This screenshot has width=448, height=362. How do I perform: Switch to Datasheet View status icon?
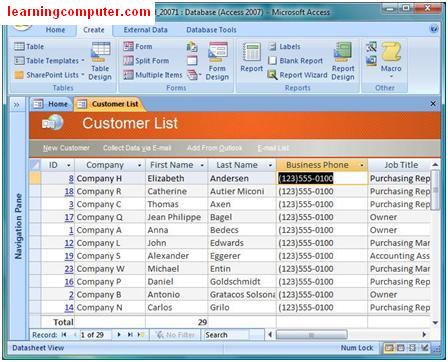[x=389, y=348]
